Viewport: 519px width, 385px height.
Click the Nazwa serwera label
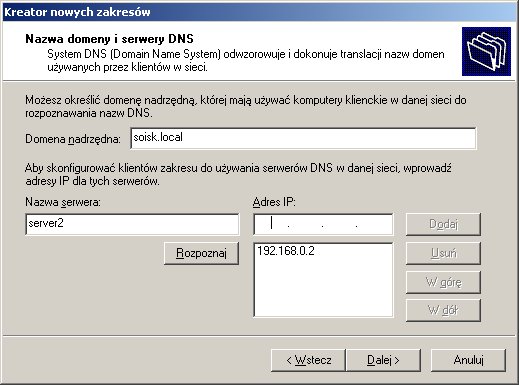click(63, 202)
